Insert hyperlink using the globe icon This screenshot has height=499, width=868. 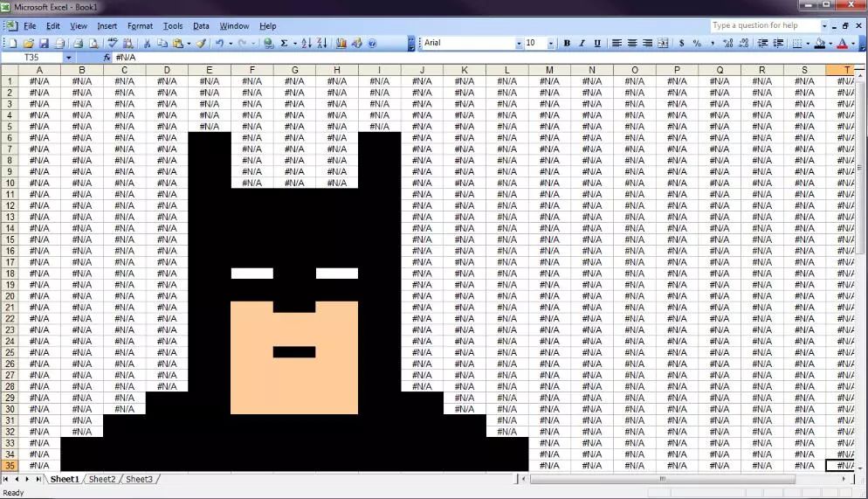click(x=268, y=43)
